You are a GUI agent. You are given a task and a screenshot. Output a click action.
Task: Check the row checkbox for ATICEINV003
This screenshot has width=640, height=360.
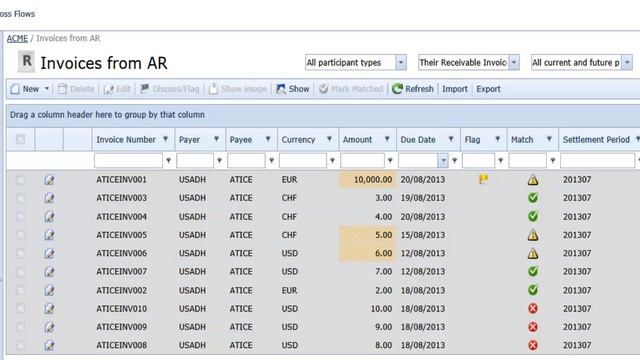click(x=20, y=198)
